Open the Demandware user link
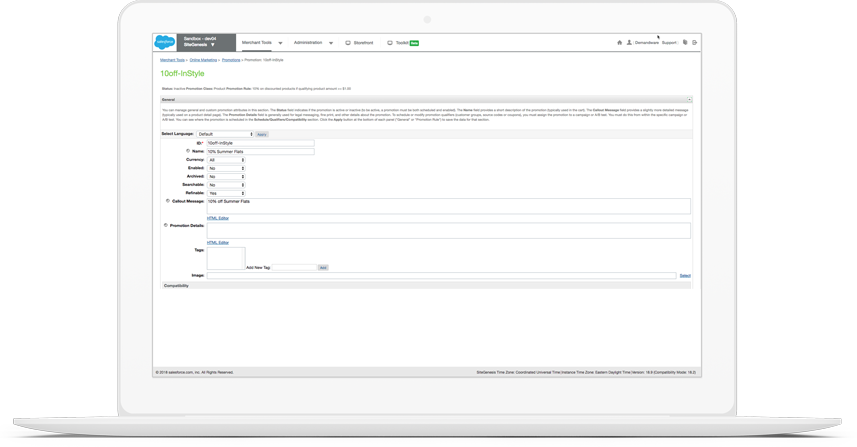 click(647, 43)
